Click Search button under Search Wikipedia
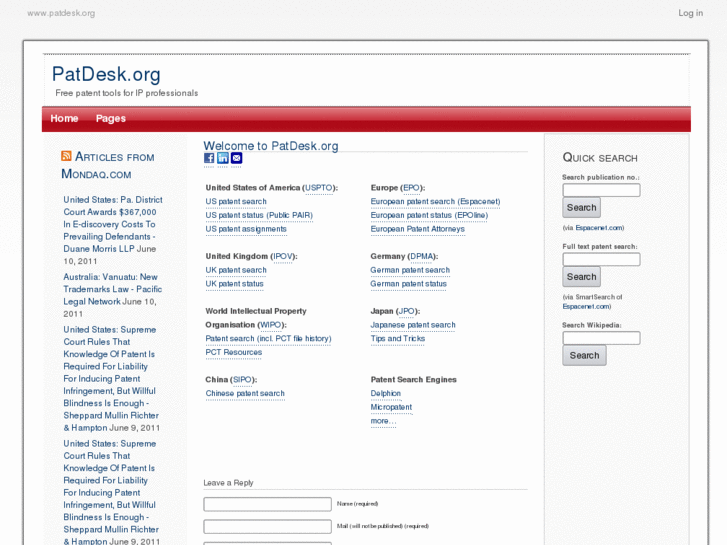Image resolution: width=727 pixels, height=545 pixels. coord(584,355)
